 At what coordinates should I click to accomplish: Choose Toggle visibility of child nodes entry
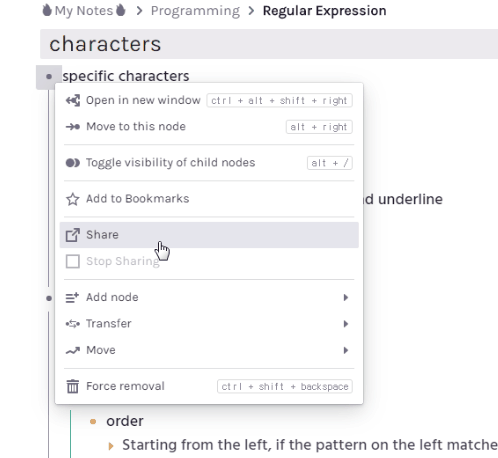209,163
